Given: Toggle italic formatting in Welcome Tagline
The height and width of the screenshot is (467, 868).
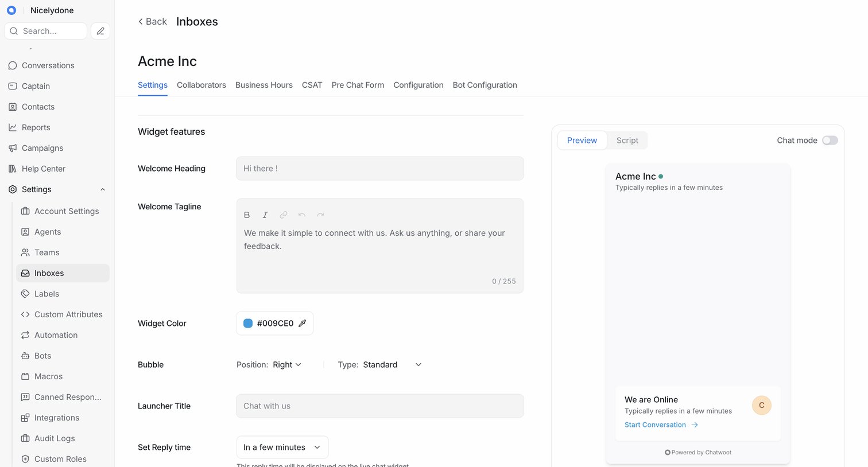Looking at the screenshot, I should point(265,215).
